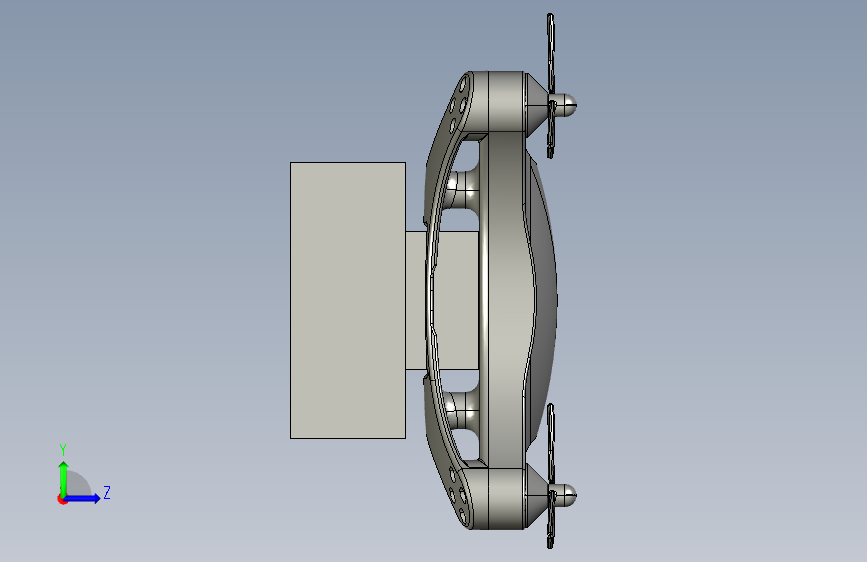Image resolution: width=867 pixels, height=562 pixels.
Task: Click the blue Z axis arrow of the triad
Action: coord(83,498)
